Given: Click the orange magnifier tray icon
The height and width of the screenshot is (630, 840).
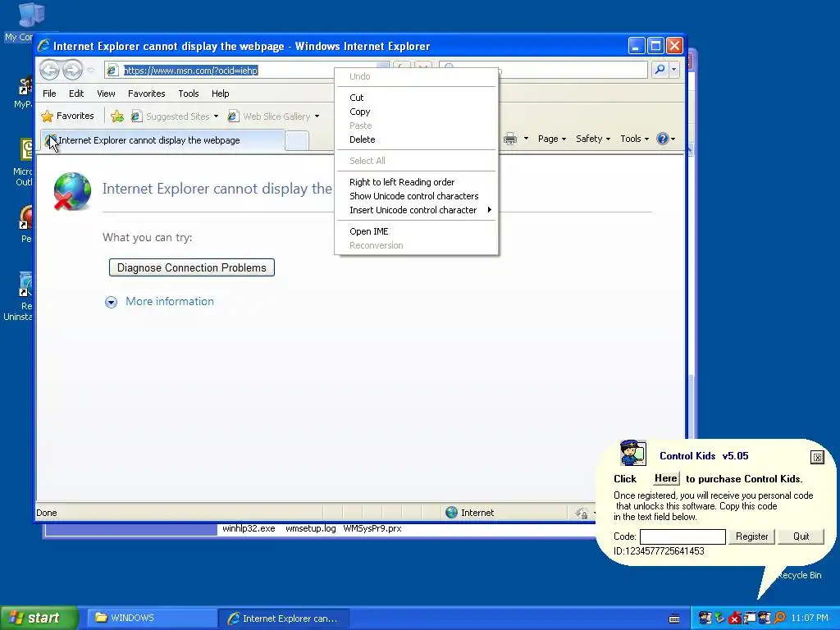Looking at the screenshot, I should coord(779,619).
